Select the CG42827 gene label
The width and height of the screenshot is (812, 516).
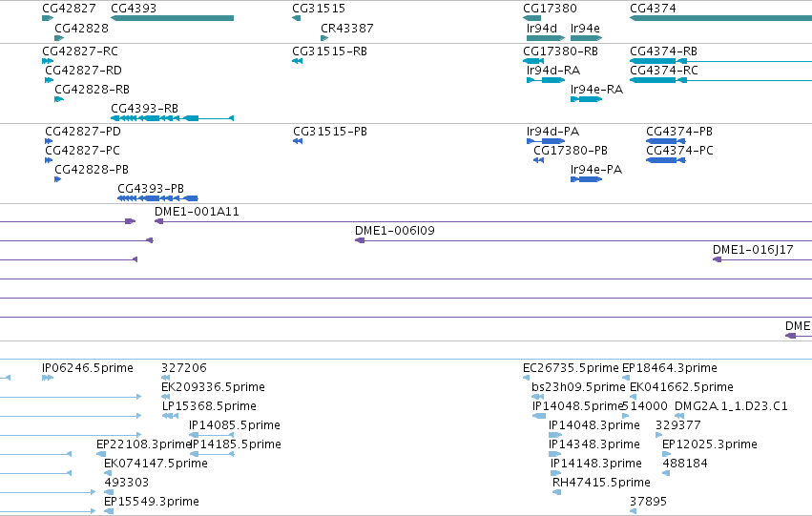click(x=69, y=9)
